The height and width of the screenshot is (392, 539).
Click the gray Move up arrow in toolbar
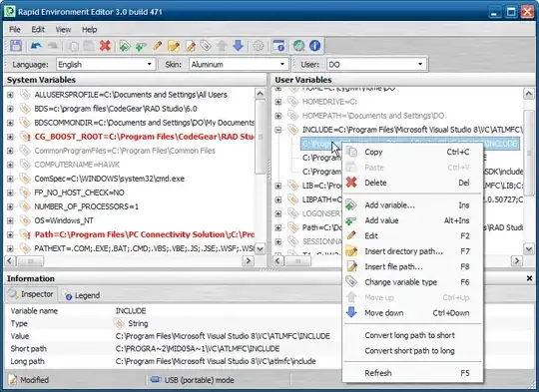pos(222,46)
